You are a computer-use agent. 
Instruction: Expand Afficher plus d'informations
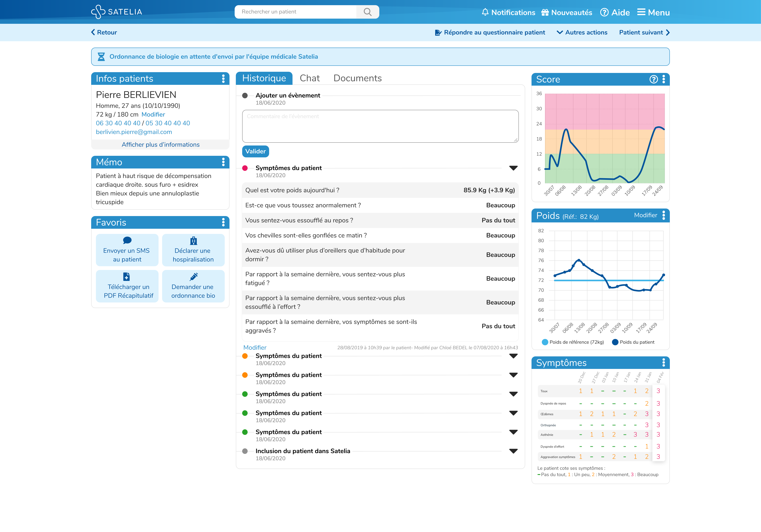[x=160, y=144]
